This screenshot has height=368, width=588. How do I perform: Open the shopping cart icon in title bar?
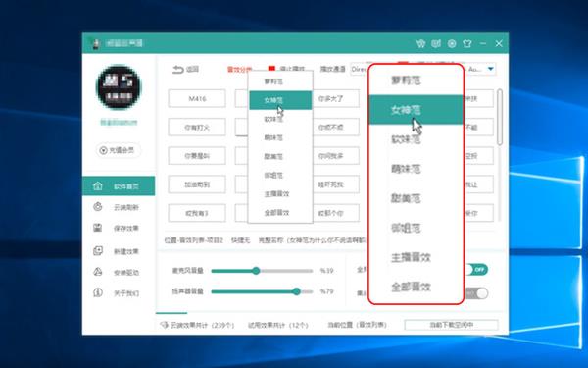coord(420,43)
